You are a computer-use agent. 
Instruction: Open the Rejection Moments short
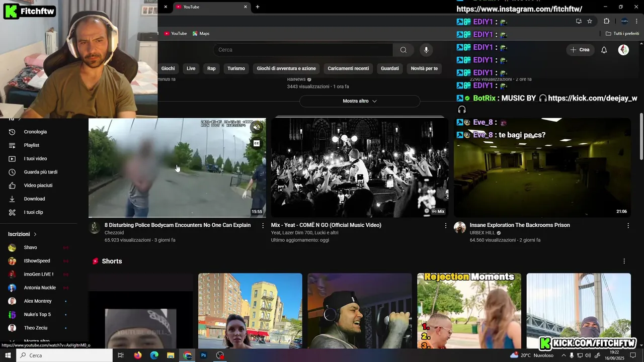coord(469,311)
